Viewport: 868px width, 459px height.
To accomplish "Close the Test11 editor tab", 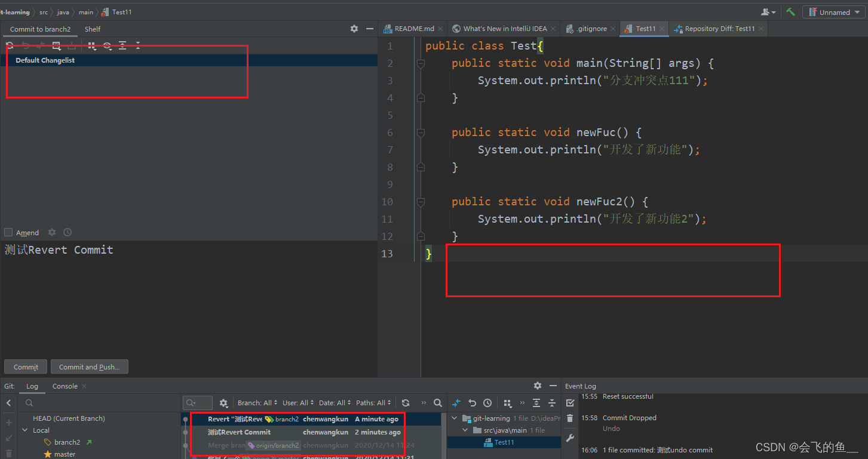I will [661, 29].
